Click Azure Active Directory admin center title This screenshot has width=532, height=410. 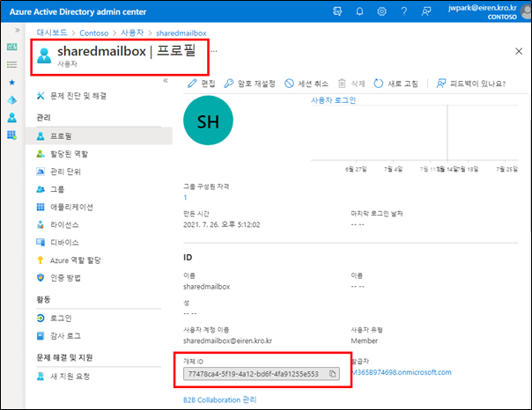tap(78, 11)
